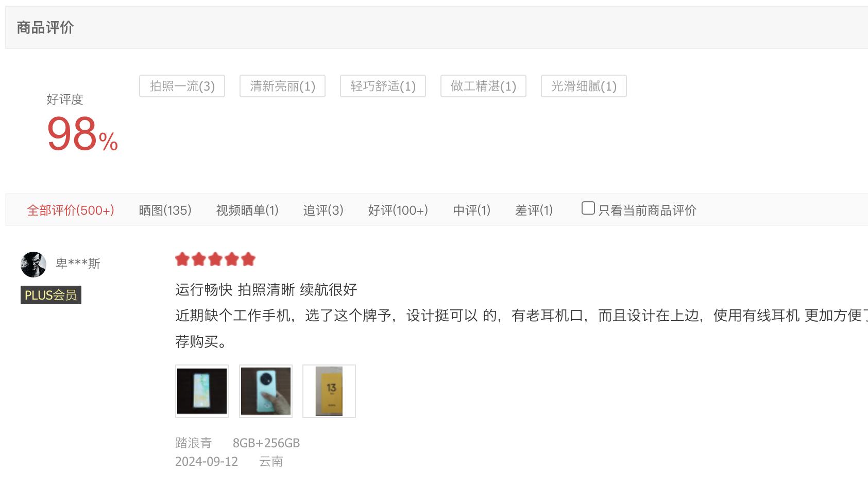Screen dimensions: 868x488
Task: Click the username 卑***斯
Action: (x=78, y=264)
